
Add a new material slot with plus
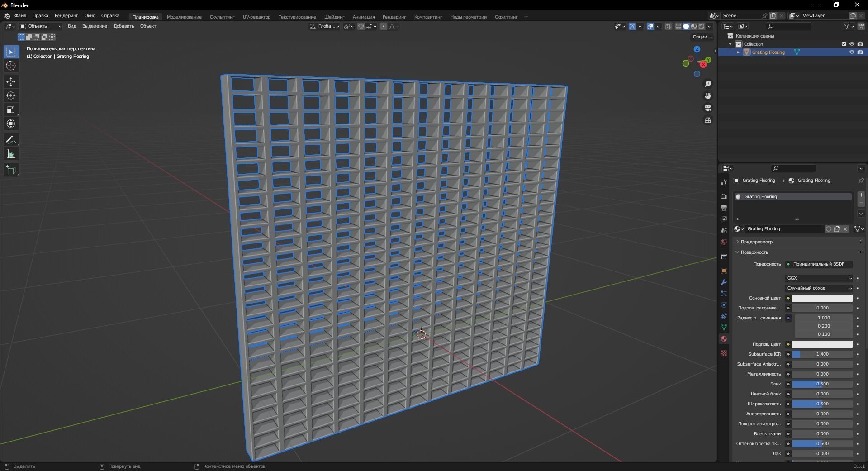pyautogui.click(x=861, y=195)
